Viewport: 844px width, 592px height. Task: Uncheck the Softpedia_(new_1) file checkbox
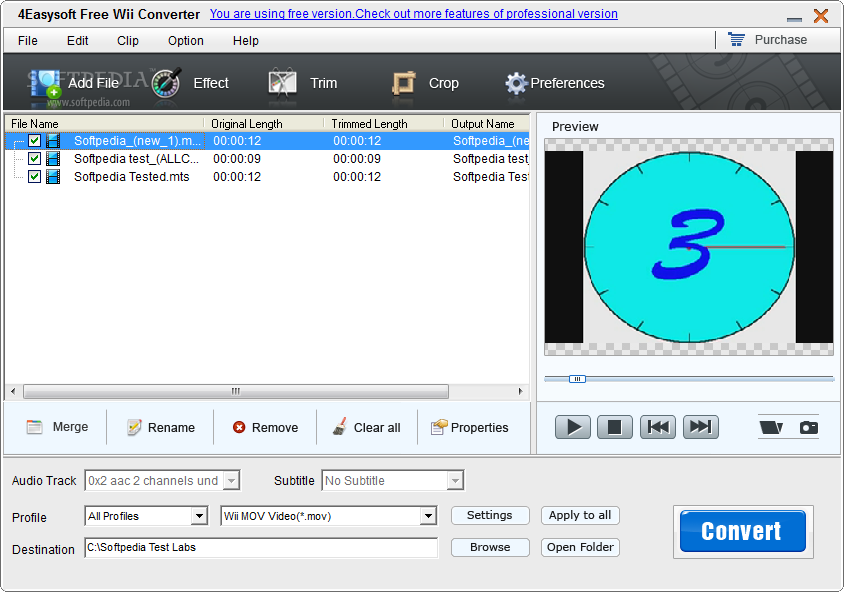34,141
